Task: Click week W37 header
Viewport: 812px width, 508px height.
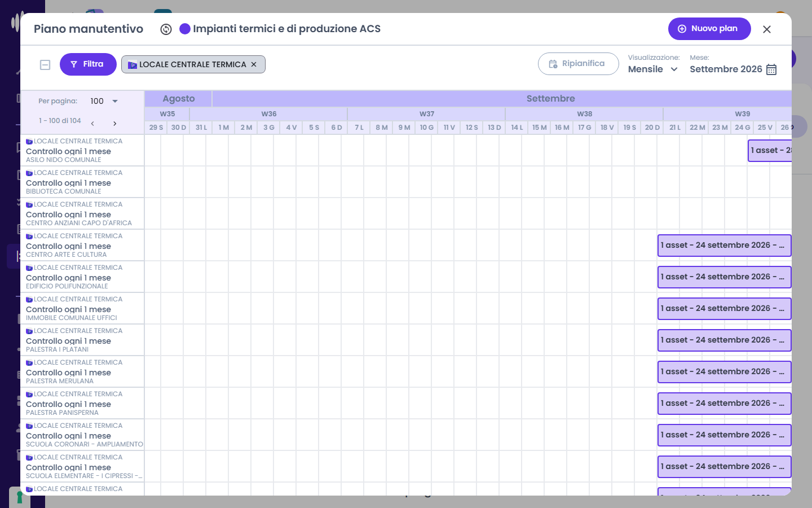Action: click(427, 114)
